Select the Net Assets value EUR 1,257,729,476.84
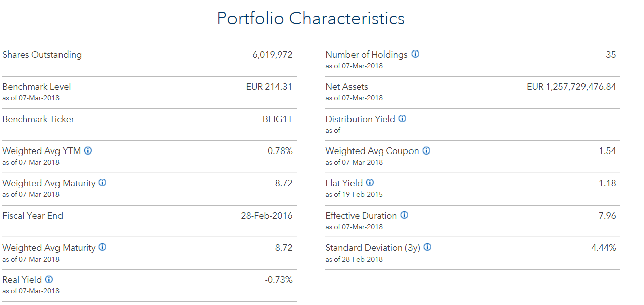The height and width of the screenshot is (305, 644). [x=571, y=87]
